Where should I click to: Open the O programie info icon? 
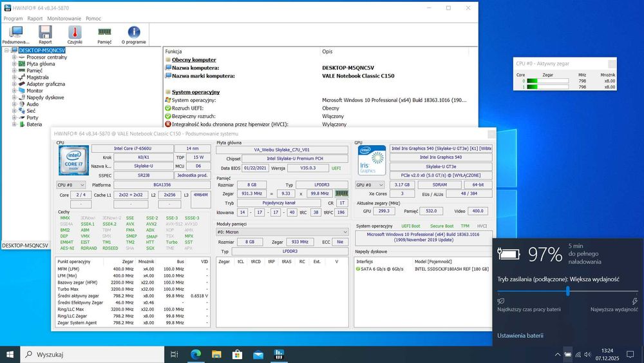[134, 35]
